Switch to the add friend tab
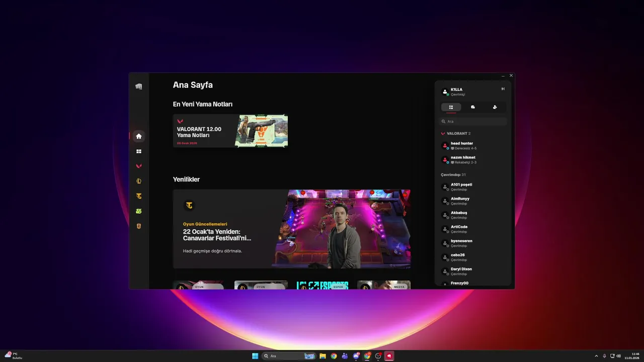The width and height of the screenshot is (644, 362). point(495,107)
